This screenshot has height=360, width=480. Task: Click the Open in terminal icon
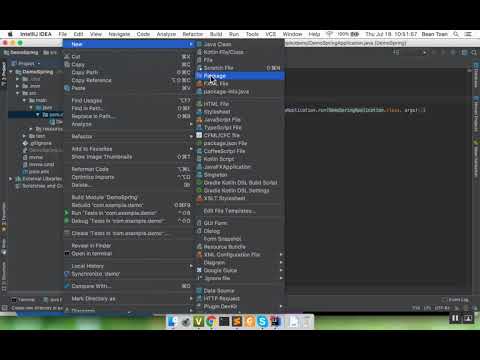[x=67, y=254]
